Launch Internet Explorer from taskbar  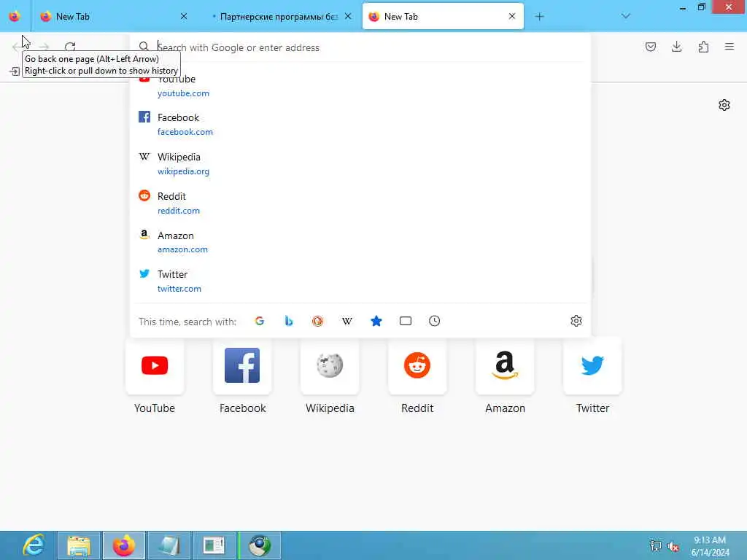(34, 545)
